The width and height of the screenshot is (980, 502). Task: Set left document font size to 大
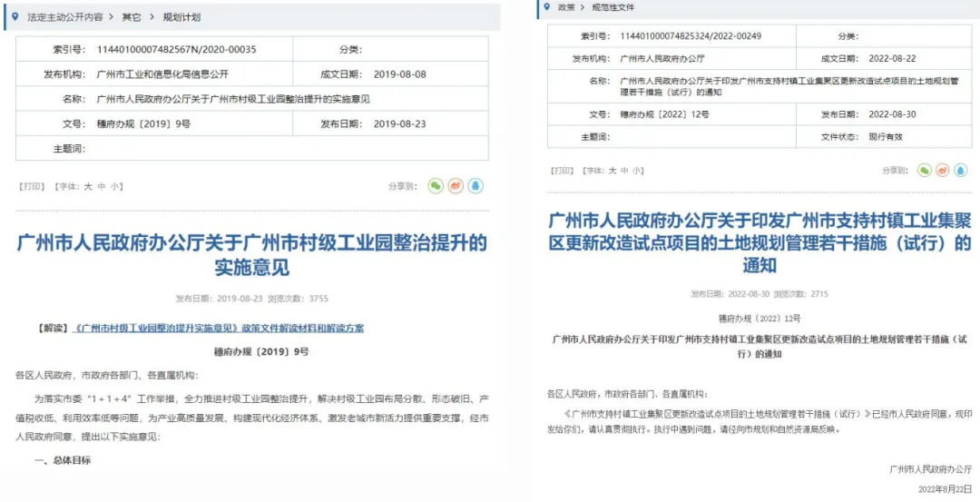(88, 186)
